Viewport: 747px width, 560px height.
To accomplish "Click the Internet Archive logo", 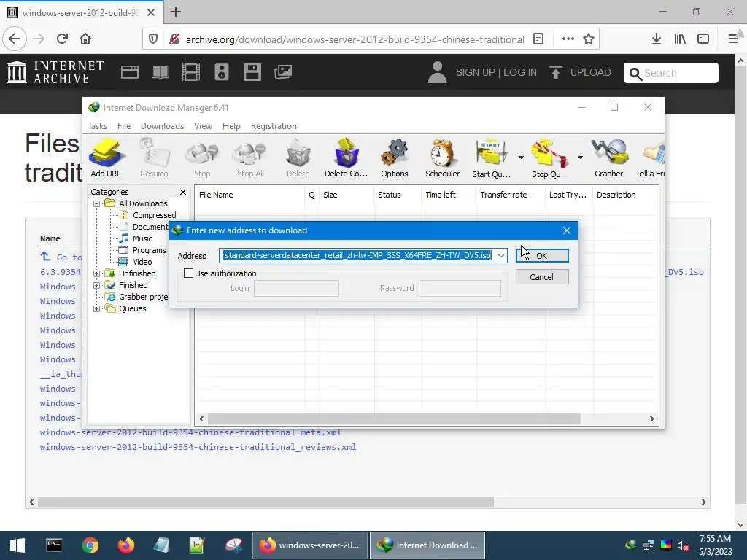I will tap(55, 72).
